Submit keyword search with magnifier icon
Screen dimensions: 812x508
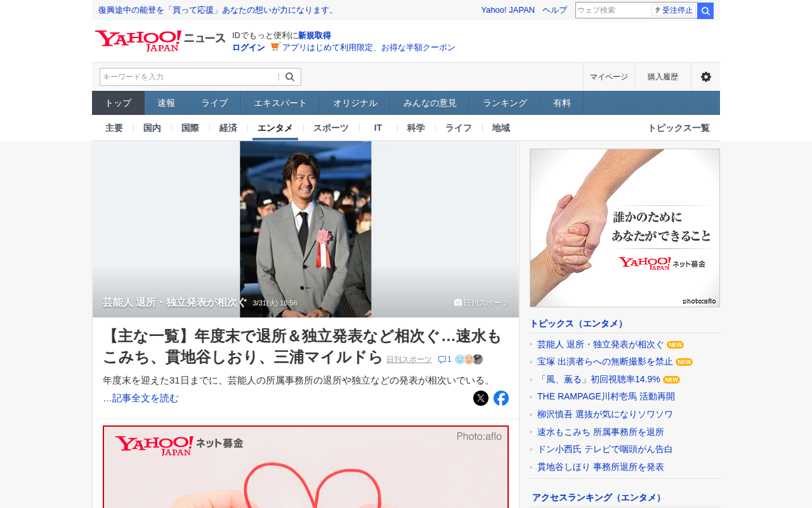pos(290,77)
